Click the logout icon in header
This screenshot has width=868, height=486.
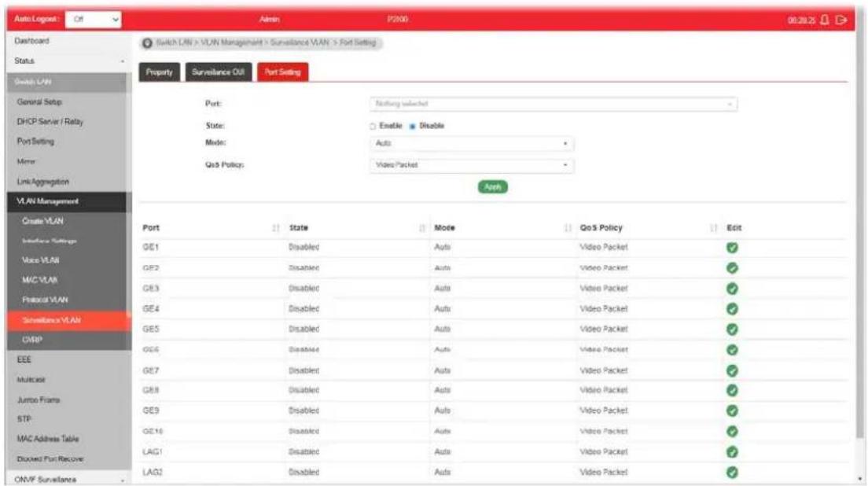(841, 20)
